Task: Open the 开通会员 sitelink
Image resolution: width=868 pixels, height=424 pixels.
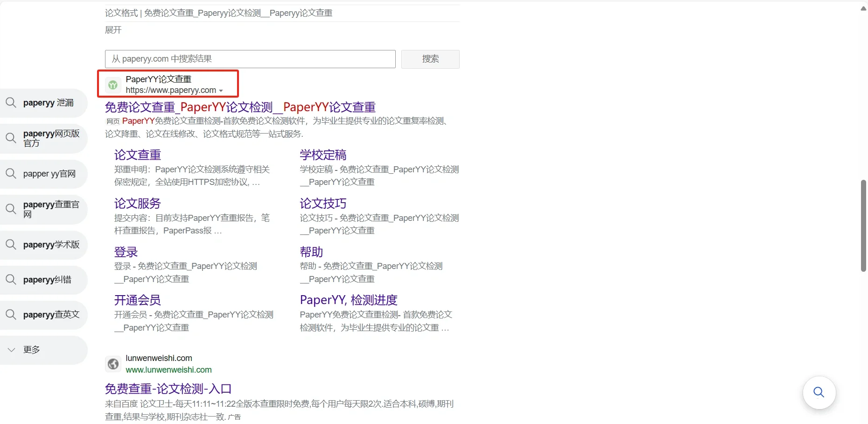Action: 138,300
